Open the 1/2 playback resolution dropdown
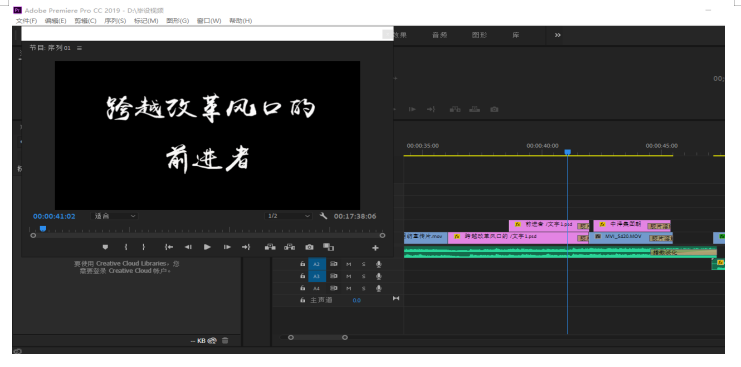 click(x=288, y=216)
